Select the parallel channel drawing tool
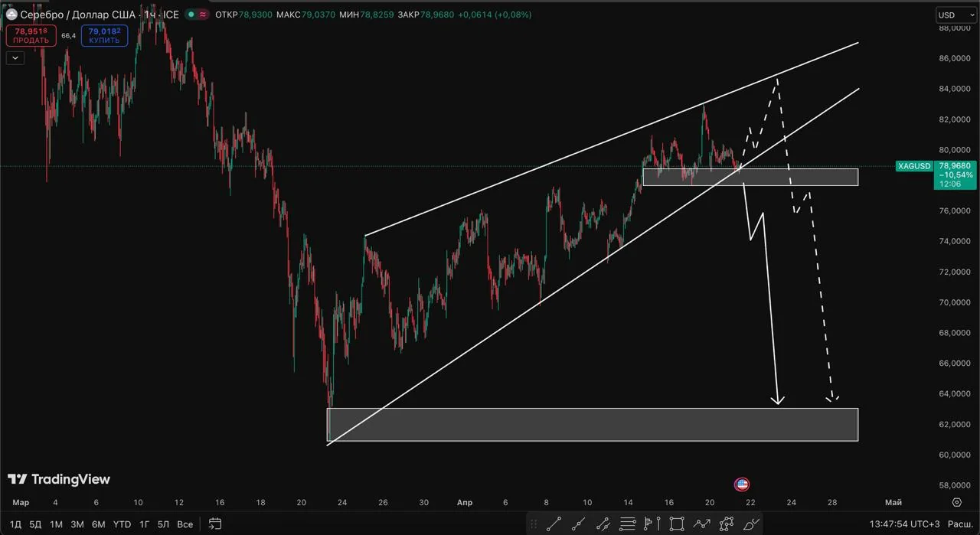The image size is (980, 535). point(603,524)
